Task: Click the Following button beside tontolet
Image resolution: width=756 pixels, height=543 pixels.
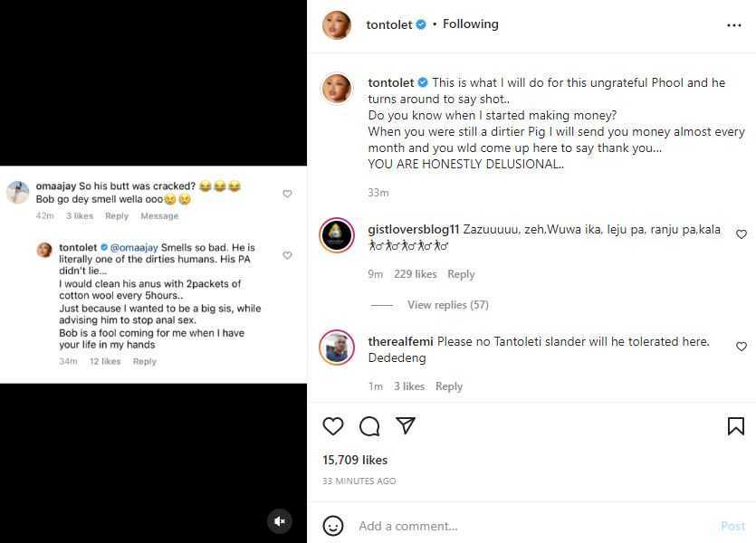Action: pyautogui.click(x=470, y=24)
